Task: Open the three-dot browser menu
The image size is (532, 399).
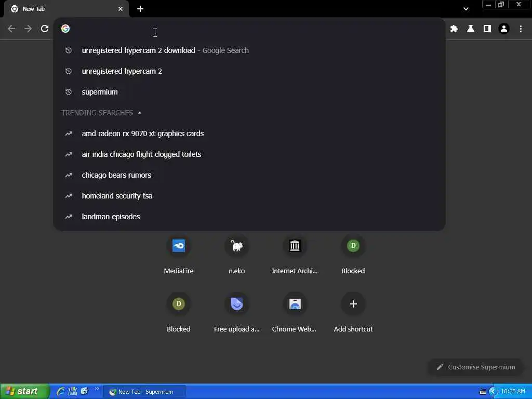Action: point(521,29)
